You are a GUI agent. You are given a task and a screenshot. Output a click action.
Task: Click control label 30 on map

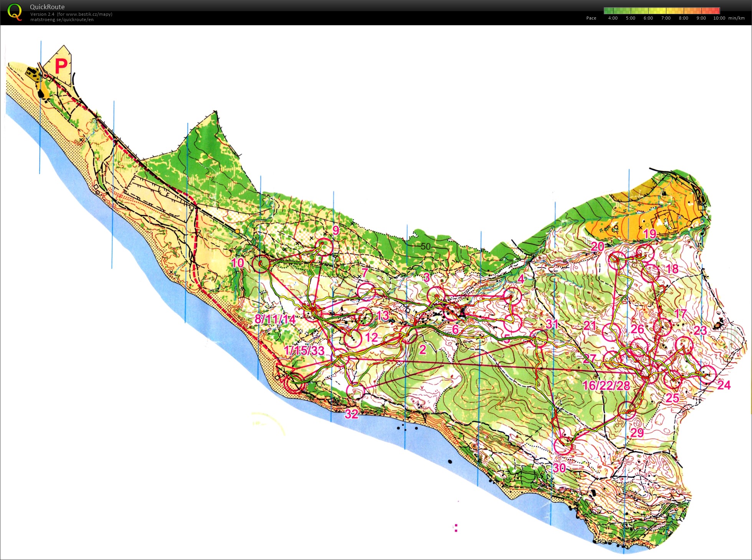[559, 468]
